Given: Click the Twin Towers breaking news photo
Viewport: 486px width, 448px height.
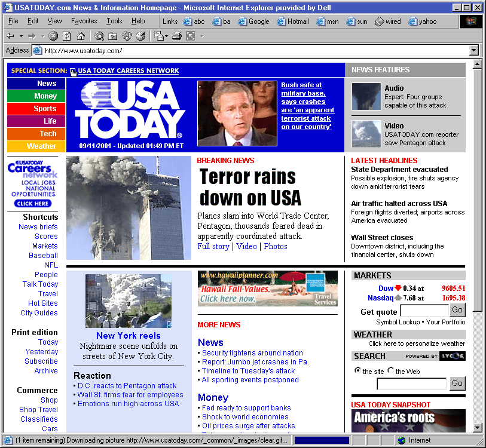Looking at the screenshot, I should [129, 208].
